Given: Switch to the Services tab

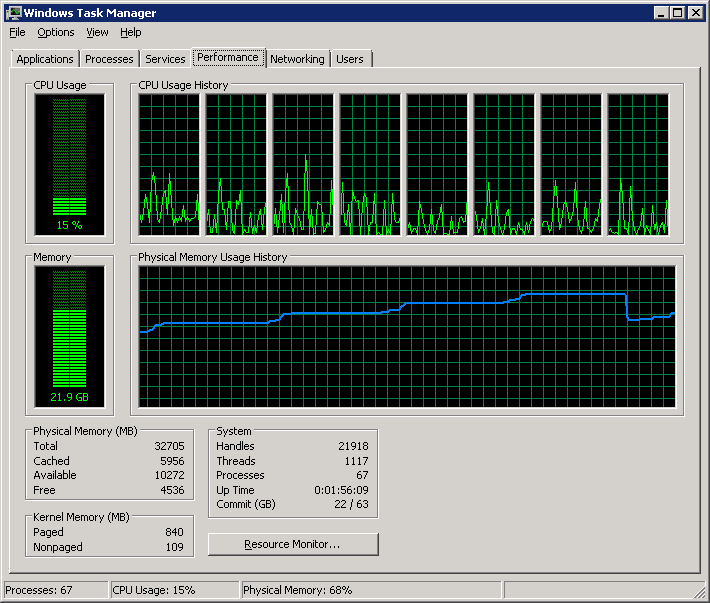Looking at the screenshot, I should pyautogui.click(x=165, y=59).
